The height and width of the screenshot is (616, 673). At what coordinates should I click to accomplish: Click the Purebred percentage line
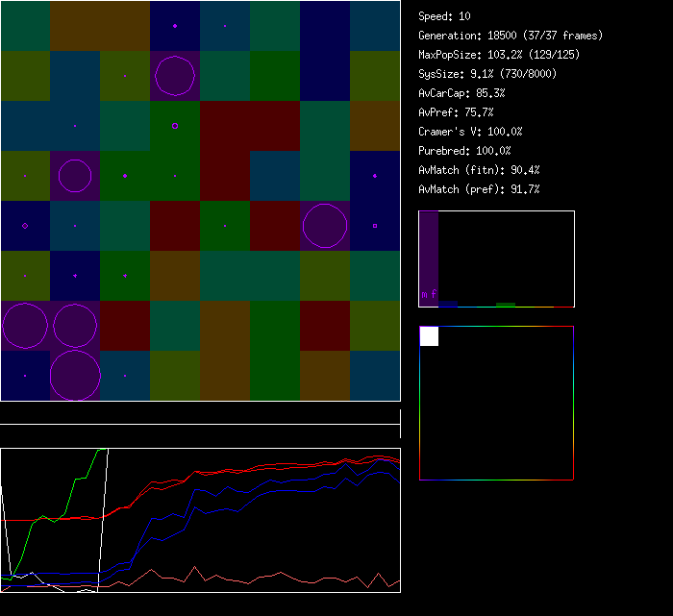pos(464,151)
